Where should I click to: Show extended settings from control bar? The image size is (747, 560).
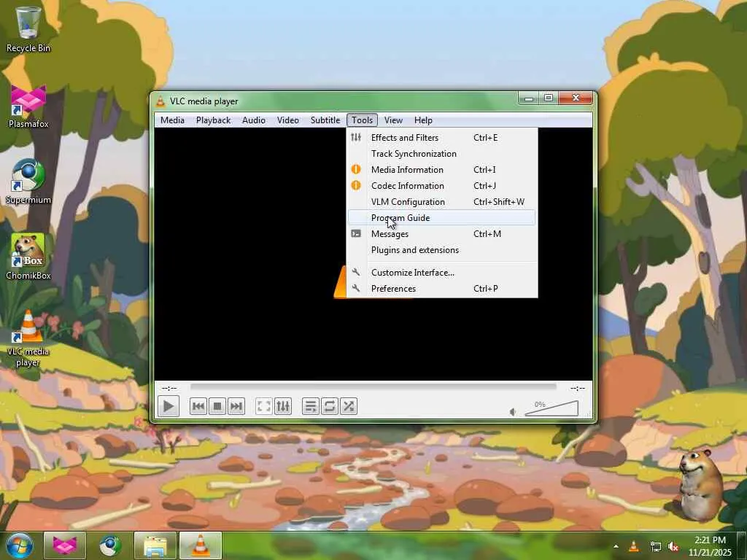point(283,406)
